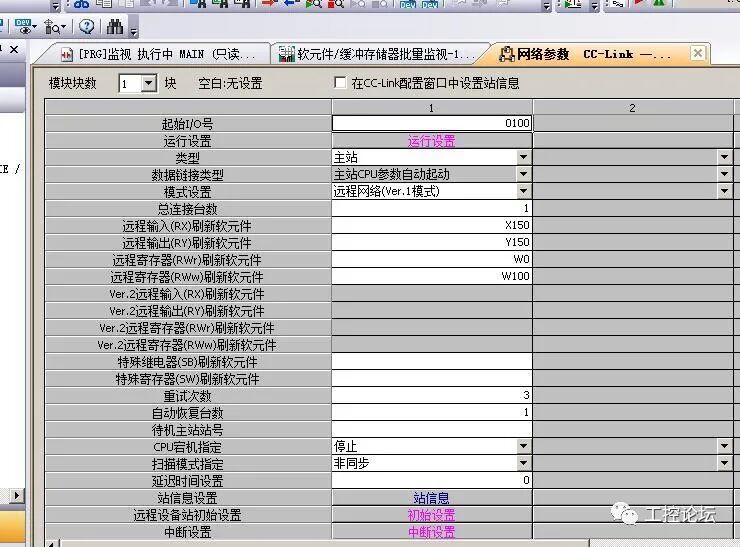Click the 起始I/O号 field showing 0100
The image size is (740, 547).
432,123
